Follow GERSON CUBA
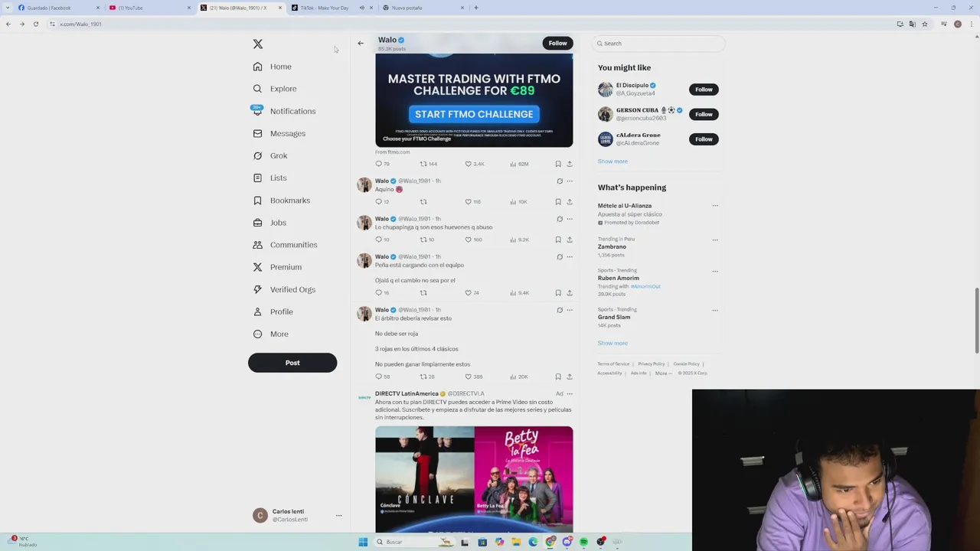 click(x=704, y=114)
